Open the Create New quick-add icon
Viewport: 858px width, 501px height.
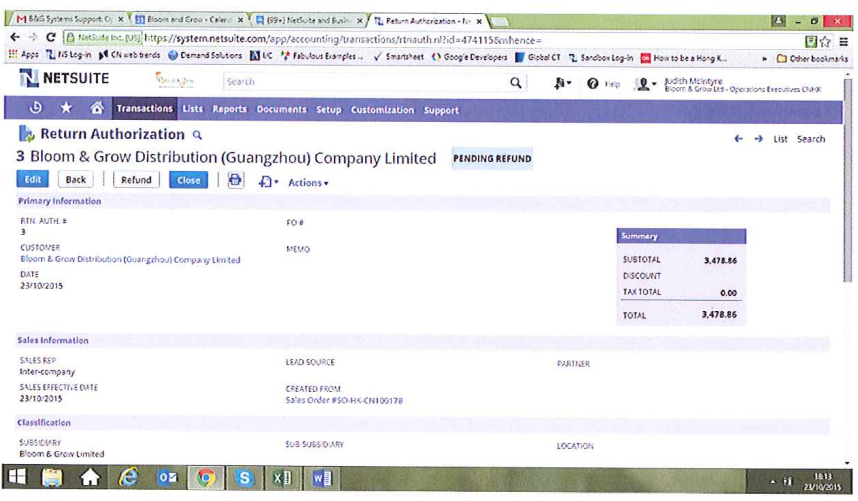click(562, 83)
